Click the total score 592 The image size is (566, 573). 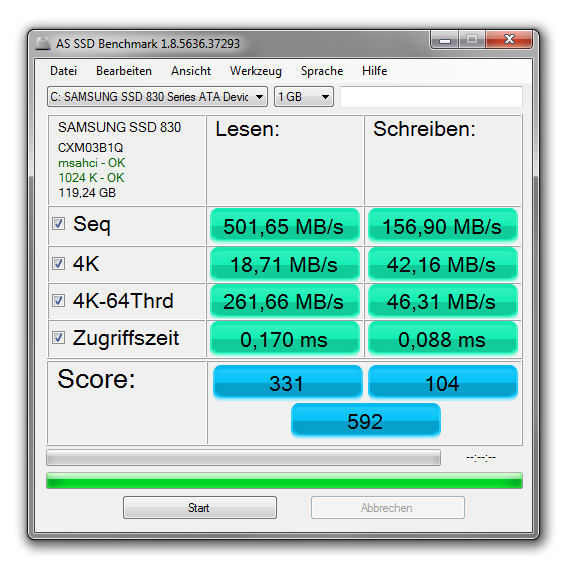366,421
